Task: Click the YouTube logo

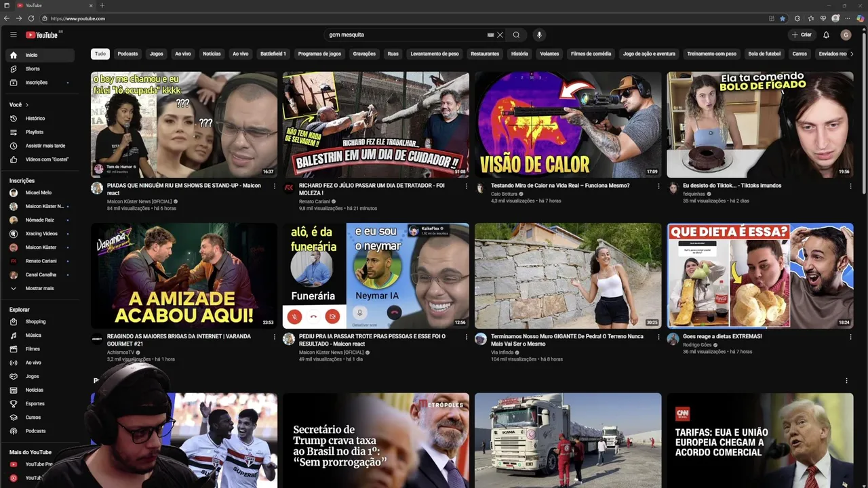Action: (43, 35)
